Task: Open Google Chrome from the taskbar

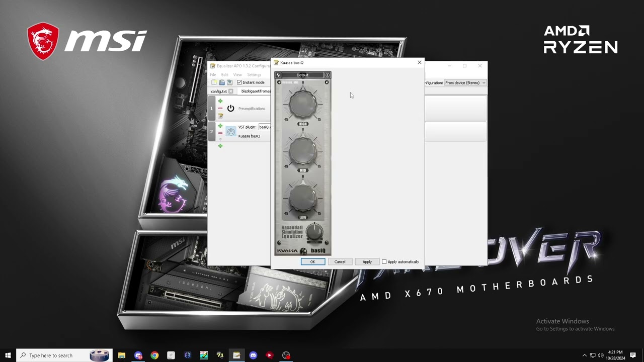Action: tap(154, 355)
